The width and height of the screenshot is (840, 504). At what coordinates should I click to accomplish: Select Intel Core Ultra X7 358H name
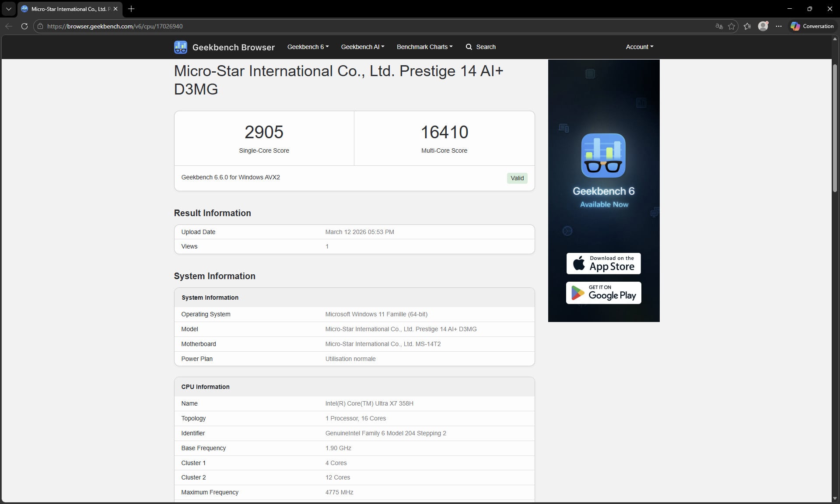click(x=369, y=403)
